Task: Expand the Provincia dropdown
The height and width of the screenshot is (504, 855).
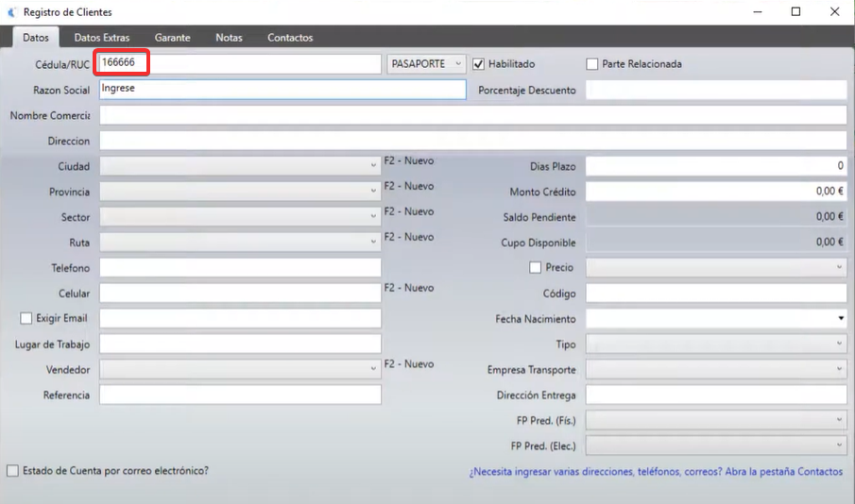Action: [240, 192]
